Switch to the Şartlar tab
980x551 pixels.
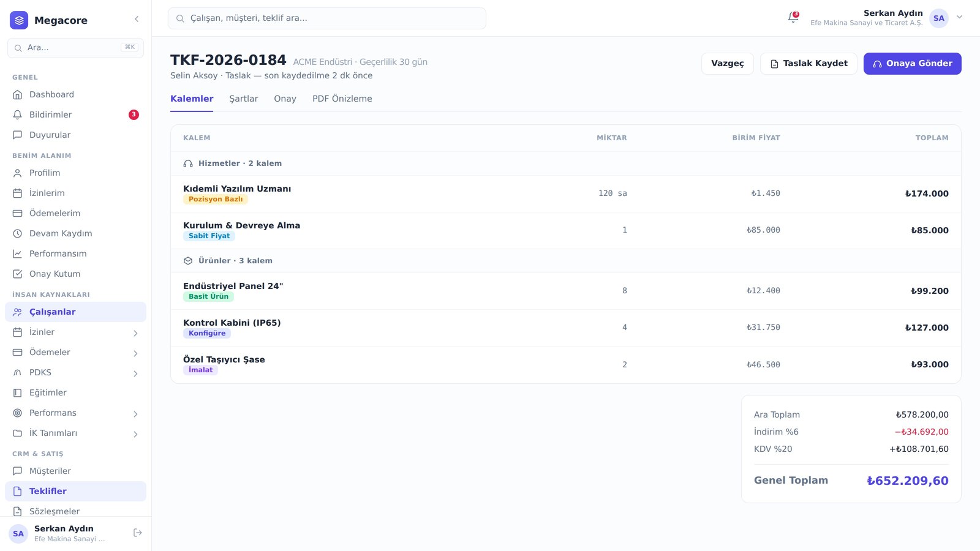[x=243, y=99]
